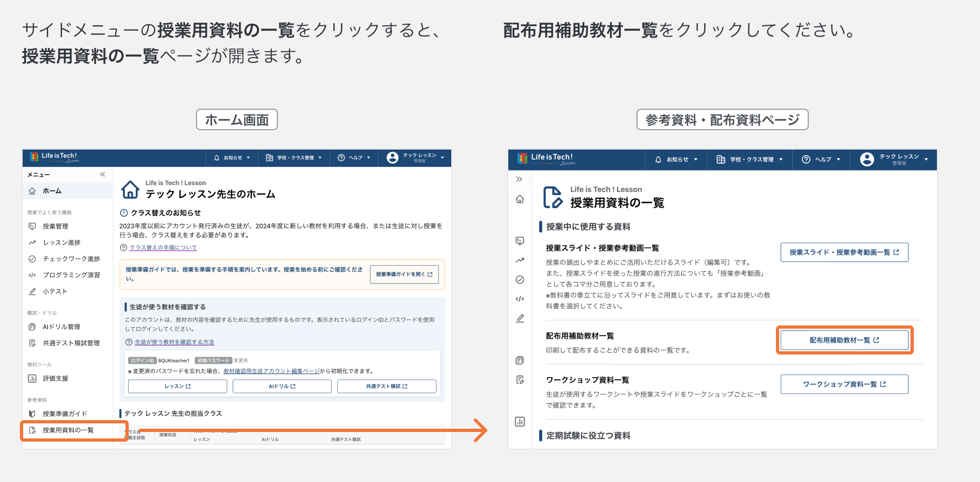Click lesson progress trend-line icon in collapsed sidebar
This screenshot has width=980, height=482.
pyautogui.click(x=520, y=260)
